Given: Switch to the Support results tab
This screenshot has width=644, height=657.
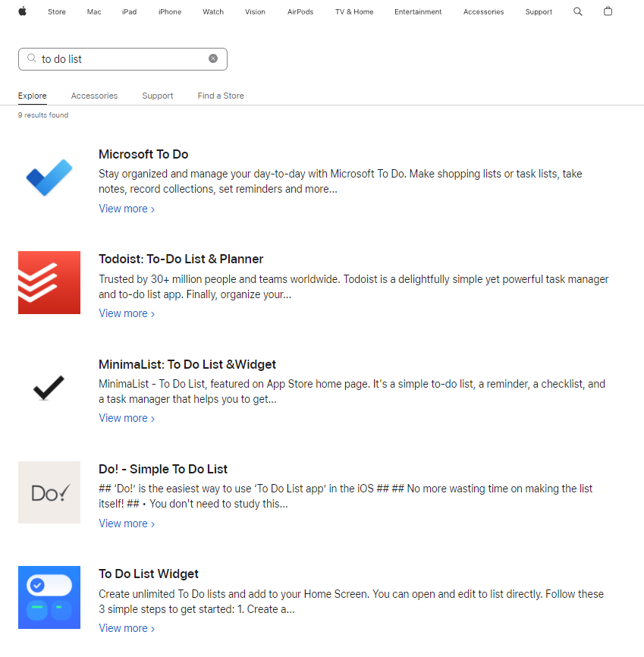Looking at the screenshot, I should [x=158, y=96].
